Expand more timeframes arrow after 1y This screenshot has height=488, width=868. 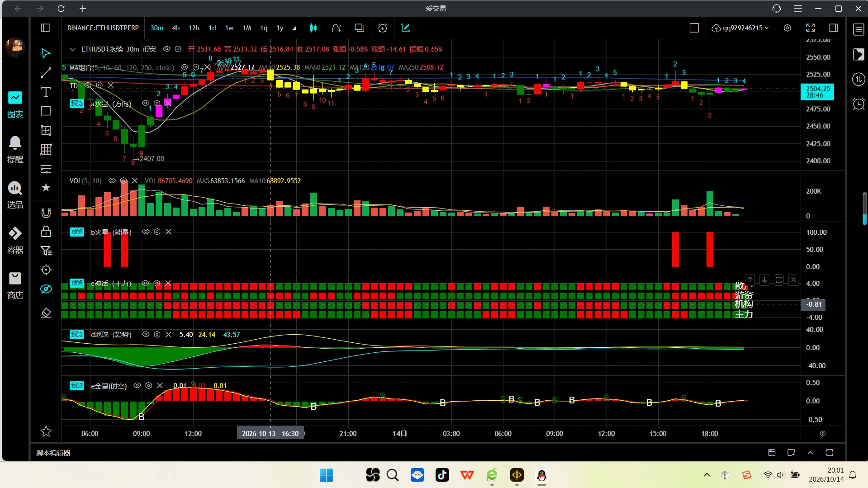[x=294, y=28]
